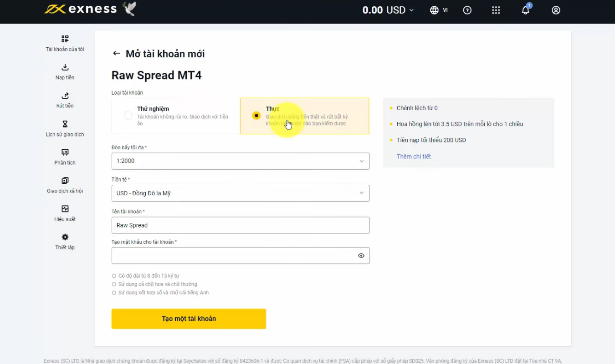This screenshot has width=615, height=364.
Task: Open the Rút tiền menu label
Action: pyautogui.click(x=65, y=106)
